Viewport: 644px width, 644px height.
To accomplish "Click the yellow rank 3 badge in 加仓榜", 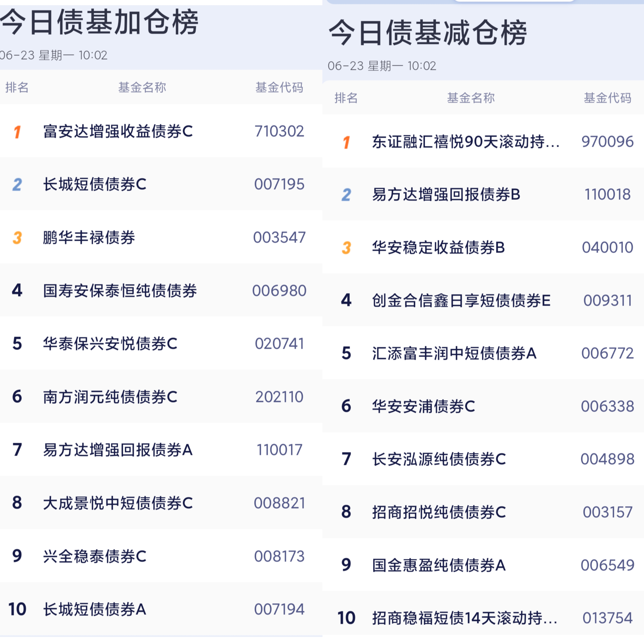I will (17, 238).
